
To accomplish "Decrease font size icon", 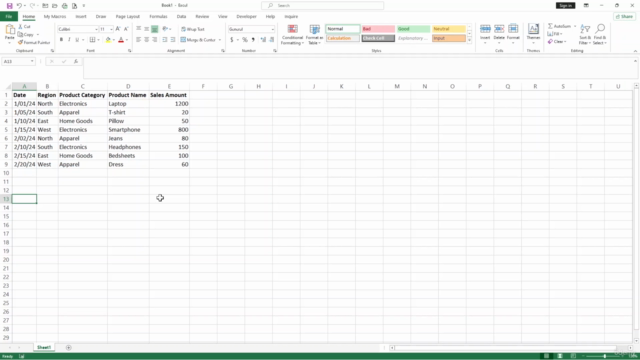I will 126,29.
